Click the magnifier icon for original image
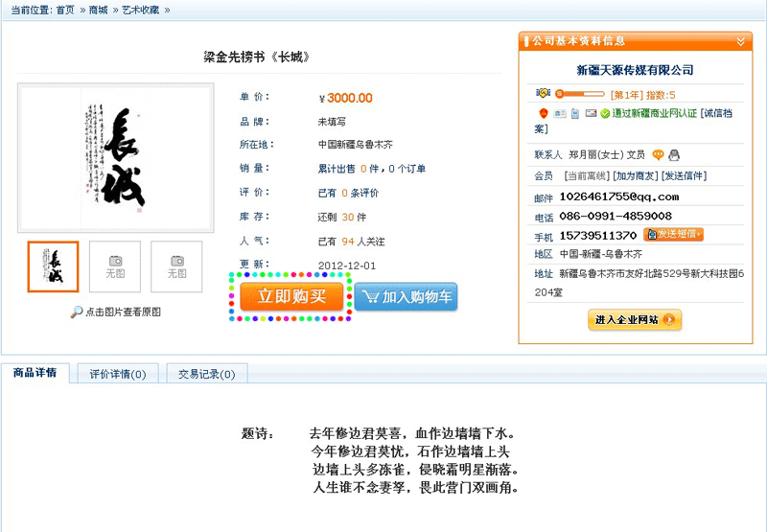 tap(77, 312)
